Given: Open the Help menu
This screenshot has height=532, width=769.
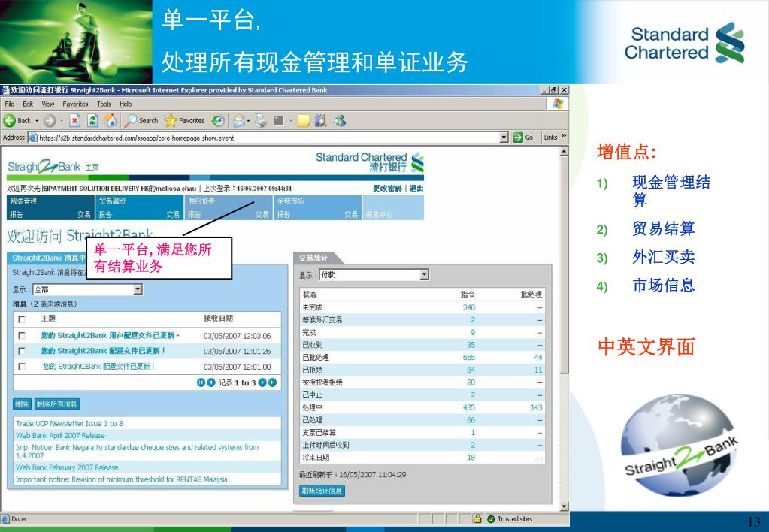Looking at the screenshot, I should 126,104.
